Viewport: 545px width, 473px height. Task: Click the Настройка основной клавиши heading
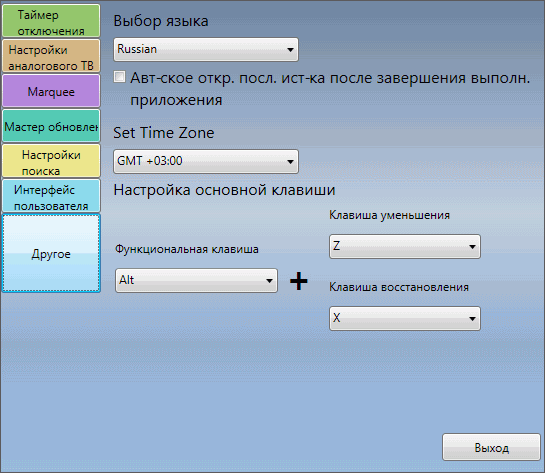[225, 190]
